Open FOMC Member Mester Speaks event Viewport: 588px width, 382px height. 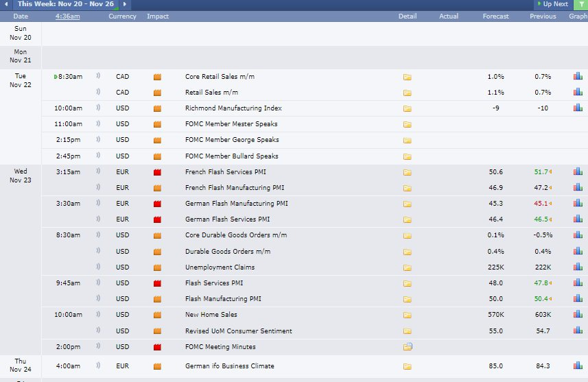231,123
